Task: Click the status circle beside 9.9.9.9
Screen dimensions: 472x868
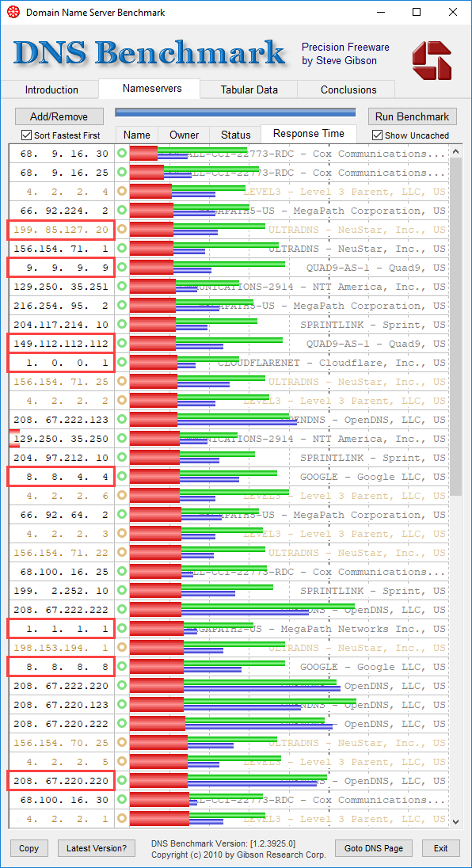Action: [x=122, y=268]
